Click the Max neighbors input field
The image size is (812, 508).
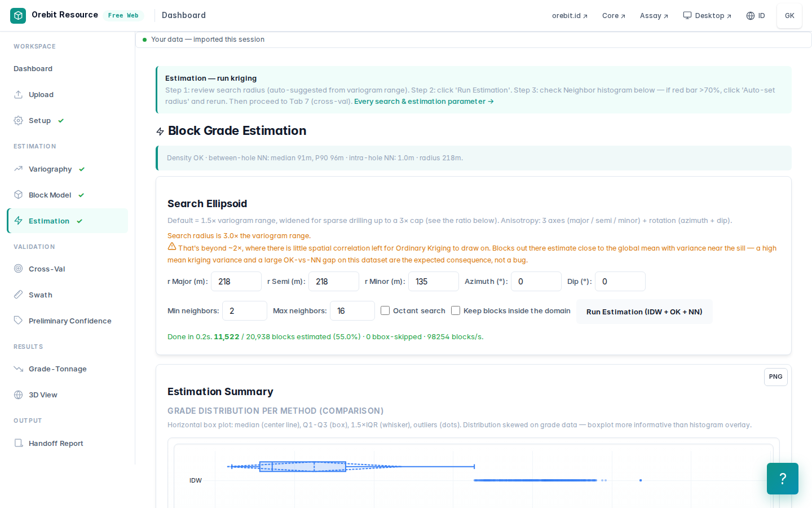coord(352,310)
